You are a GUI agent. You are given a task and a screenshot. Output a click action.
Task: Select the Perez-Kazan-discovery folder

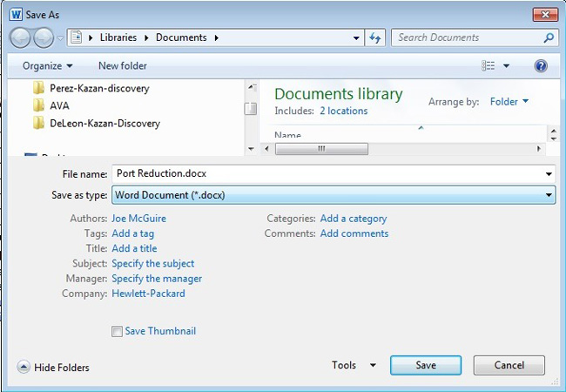point(98,88)
